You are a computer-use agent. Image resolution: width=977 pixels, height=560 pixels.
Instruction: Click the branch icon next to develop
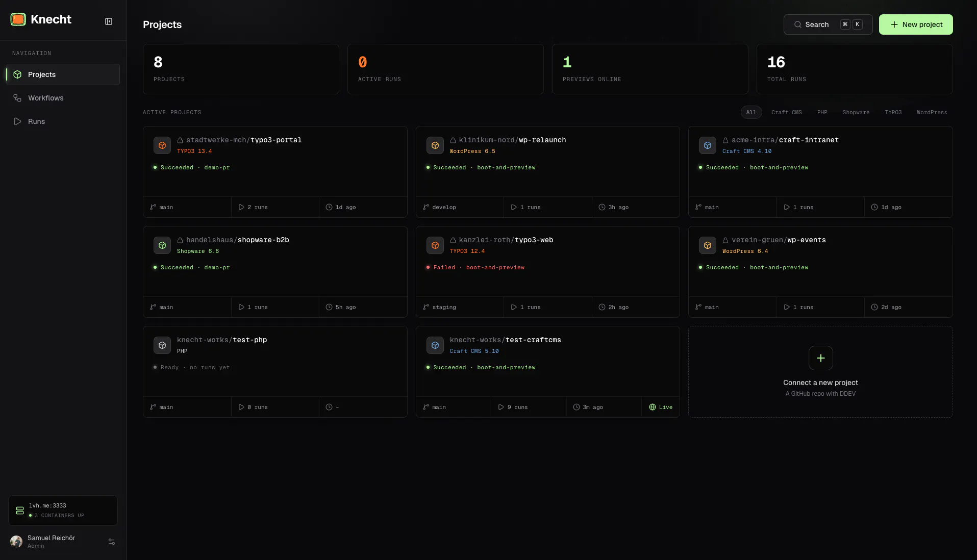point(426,207)
